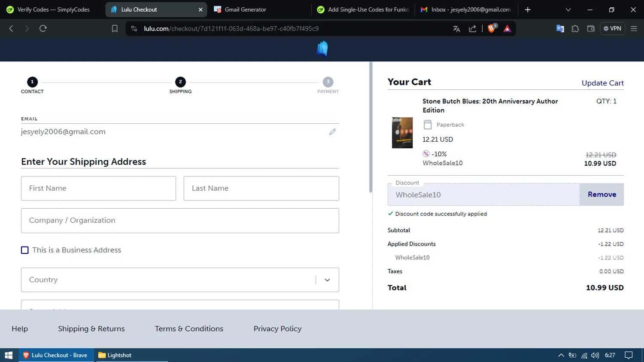Focus the Last Name field
Viewport: 644px width, 362px height.
[261, 188]
